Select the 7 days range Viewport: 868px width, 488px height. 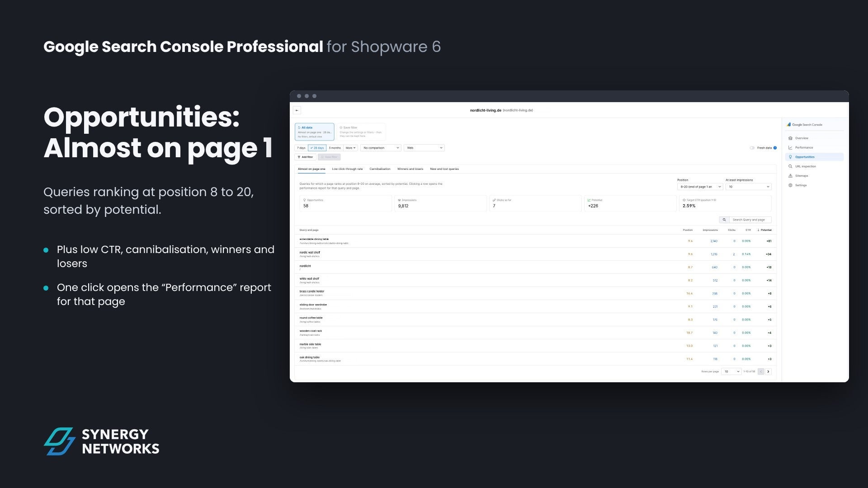click(301, 148)
